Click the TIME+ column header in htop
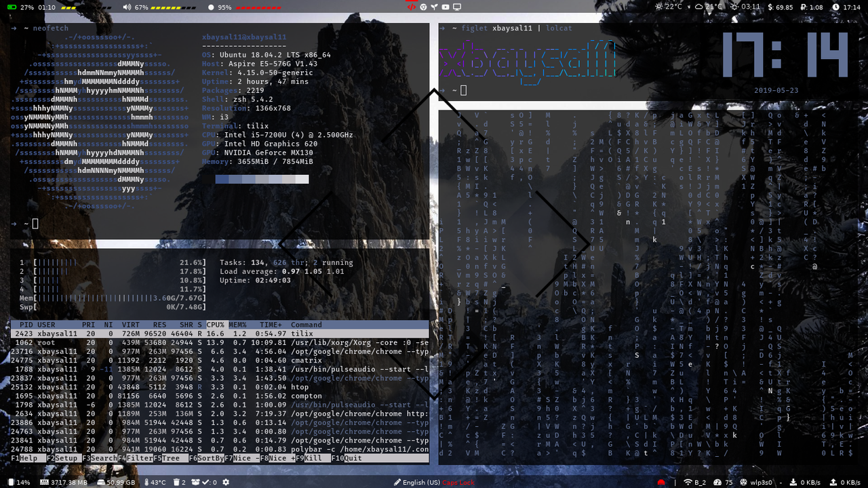This screenshot has height=488, width=868. coord(271,325)
